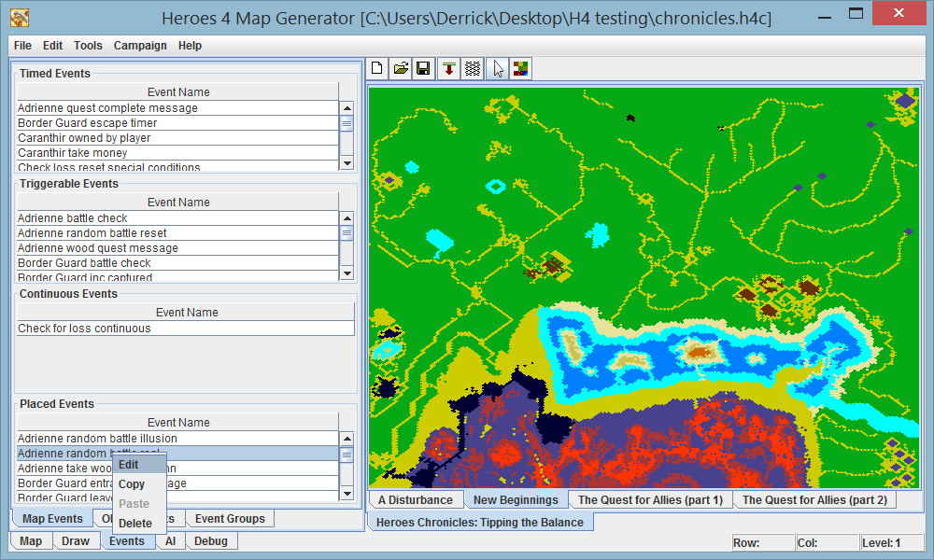Select Heroes Chronicles: Tipping the Balance campaign tab

(480, 523)
